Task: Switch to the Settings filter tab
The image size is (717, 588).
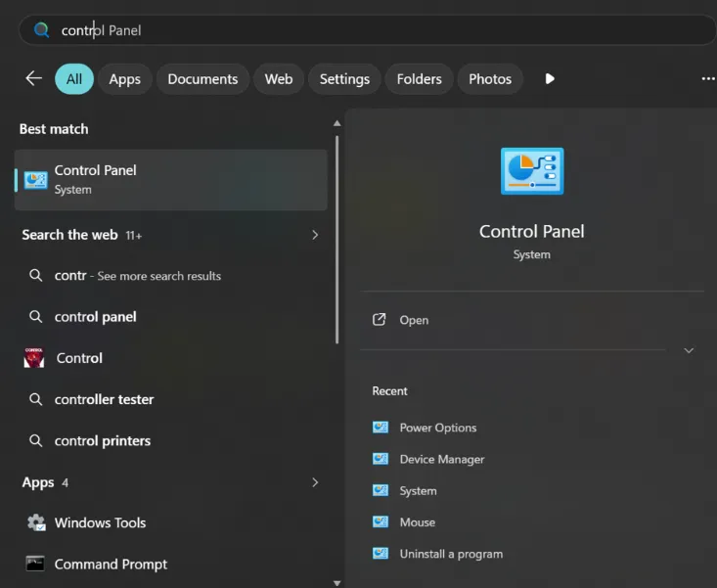Action: [344, 78]
